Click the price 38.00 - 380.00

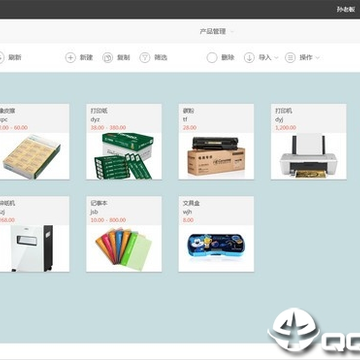click(108, 128)
